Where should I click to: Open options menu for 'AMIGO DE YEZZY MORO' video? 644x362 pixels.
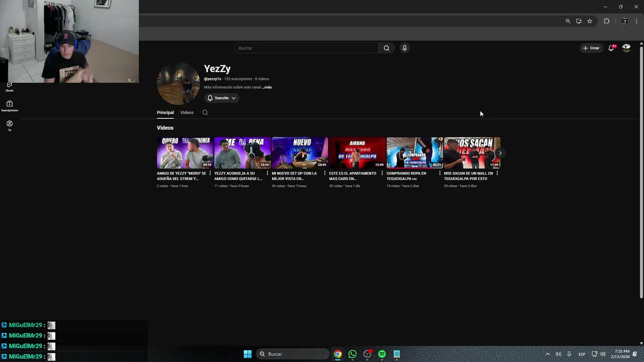[x=210, y=173]
